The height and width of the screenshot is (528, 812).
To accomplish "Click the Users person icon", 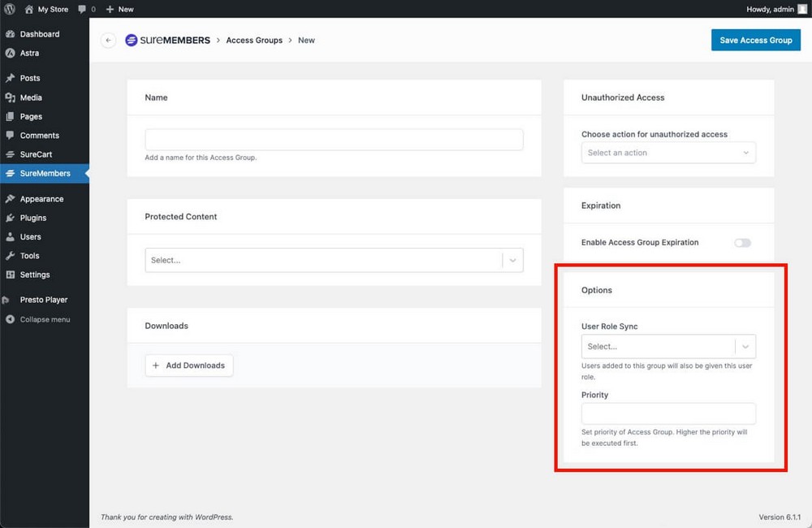I will pos(10,237).
